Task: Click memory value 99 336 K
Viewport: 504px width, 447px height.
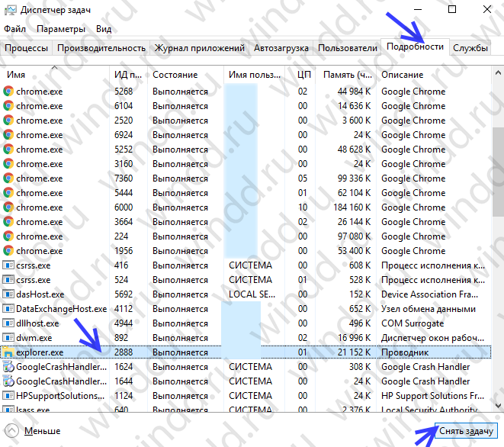Action: point(355,178)
